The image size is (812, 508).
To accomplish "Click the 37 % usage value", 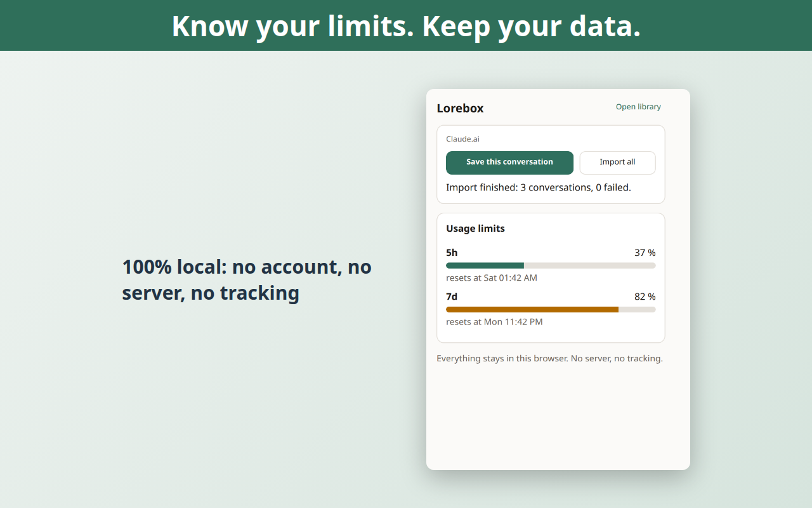I will click(645, 253).
